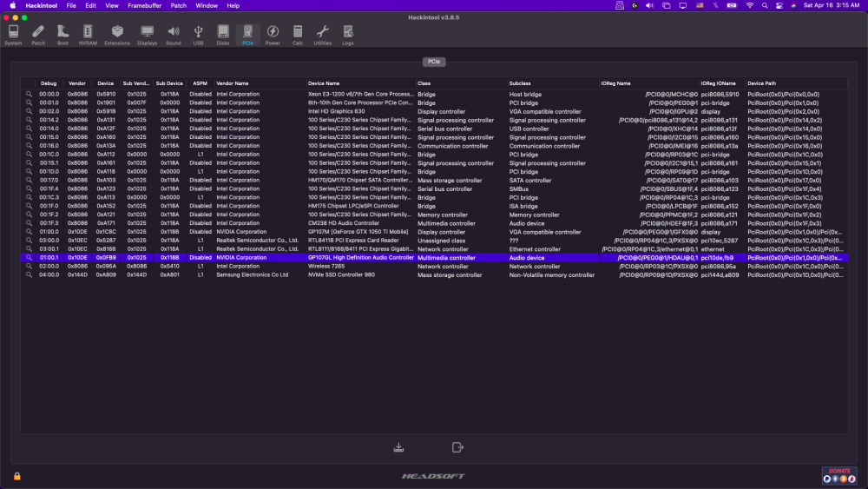Screen dimensions: 868x489
Task: Select the HM175 Chipset LPC/eSPI Controller row
Action: pos(434,206)
